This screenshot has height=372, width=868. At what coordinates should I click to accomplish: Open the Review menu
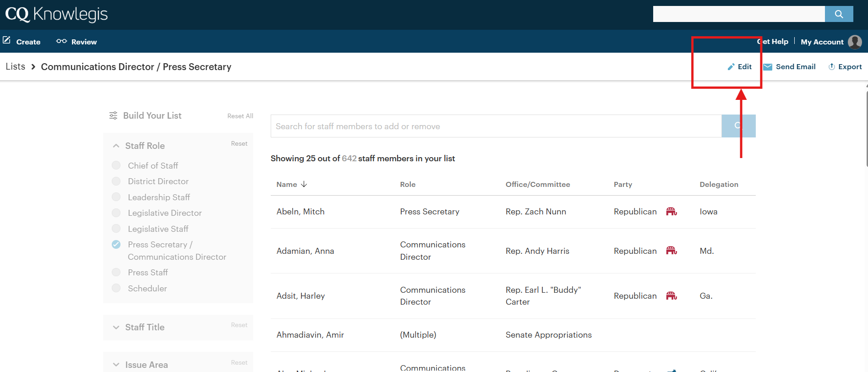tap(76, 42)
